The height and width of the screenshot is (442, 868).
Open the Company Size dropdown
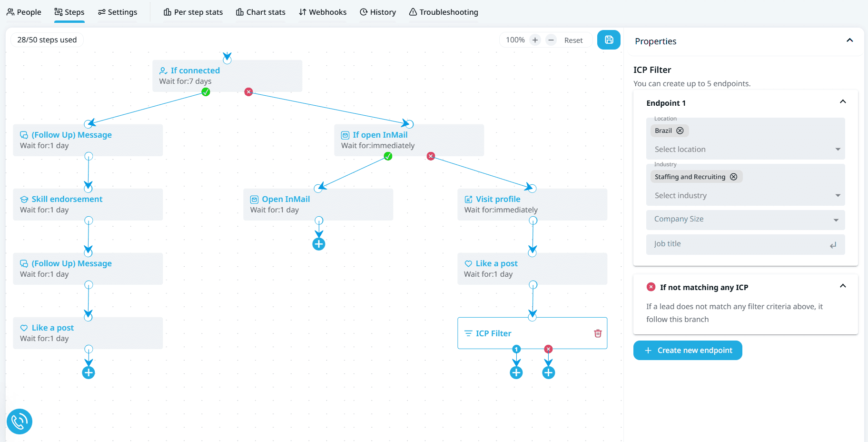(745, 219)
